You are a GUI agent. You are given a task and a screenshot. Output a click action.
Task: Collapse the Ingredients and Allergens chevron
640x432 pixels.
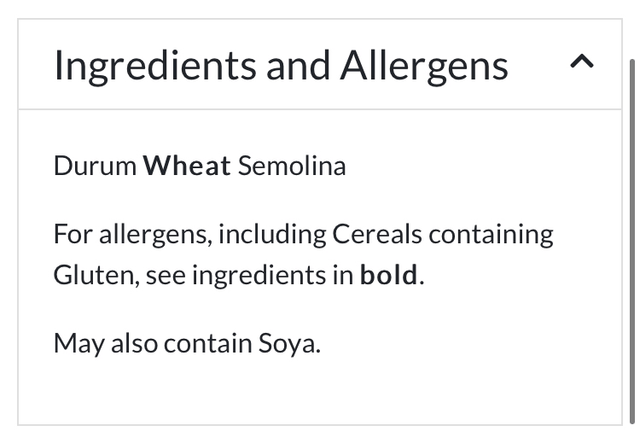pyautogui.click(x=581, y=63)
